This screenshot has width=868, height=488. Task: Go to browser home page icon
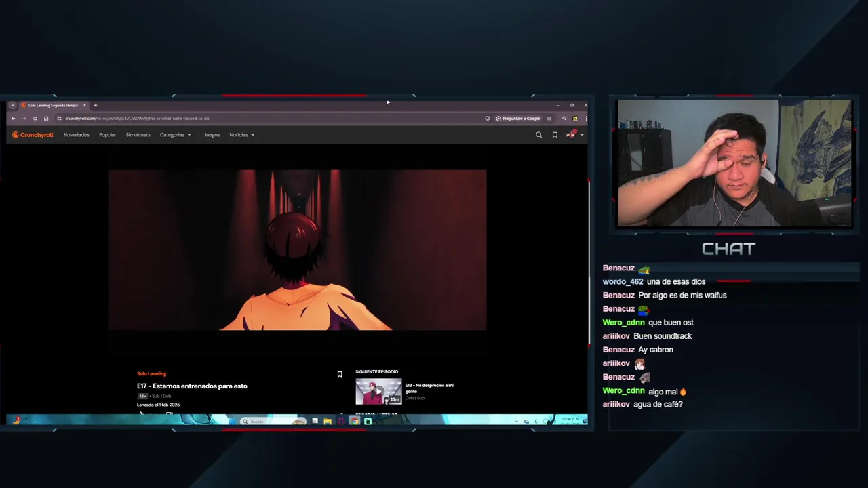pyautogui.click(x=46, y=119)
